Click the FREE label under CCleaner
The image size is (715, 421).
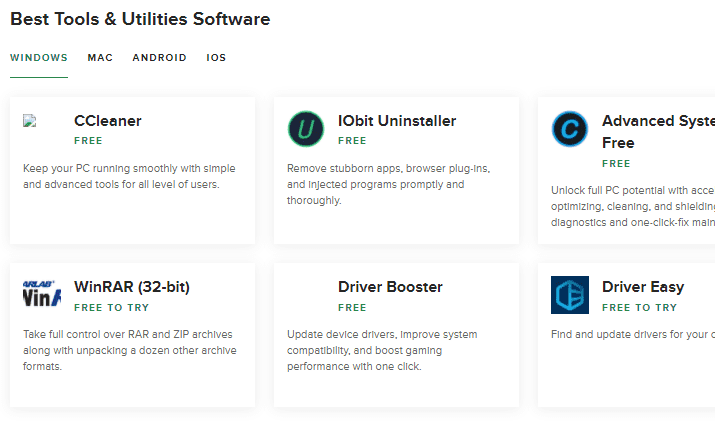(x=88, y=141)
